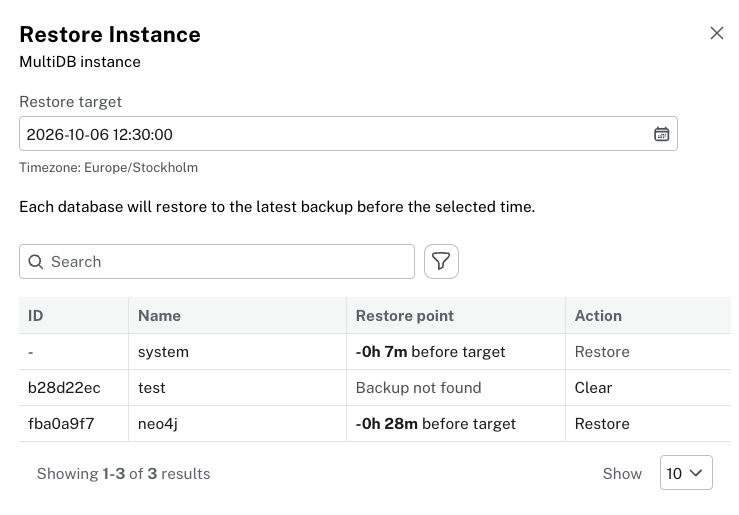739x515 pixels.
Task: Open the calendar date picker icon
Action: 661,134
